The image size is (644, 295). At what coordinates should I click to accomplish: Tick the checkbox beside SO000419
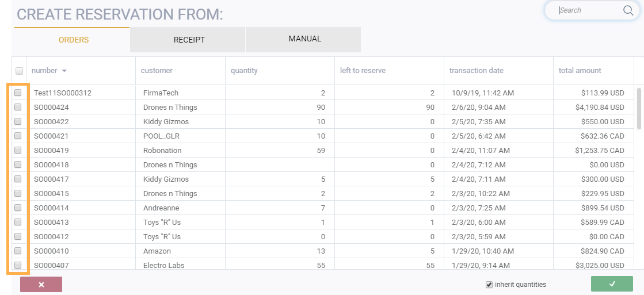pos(18,150)
